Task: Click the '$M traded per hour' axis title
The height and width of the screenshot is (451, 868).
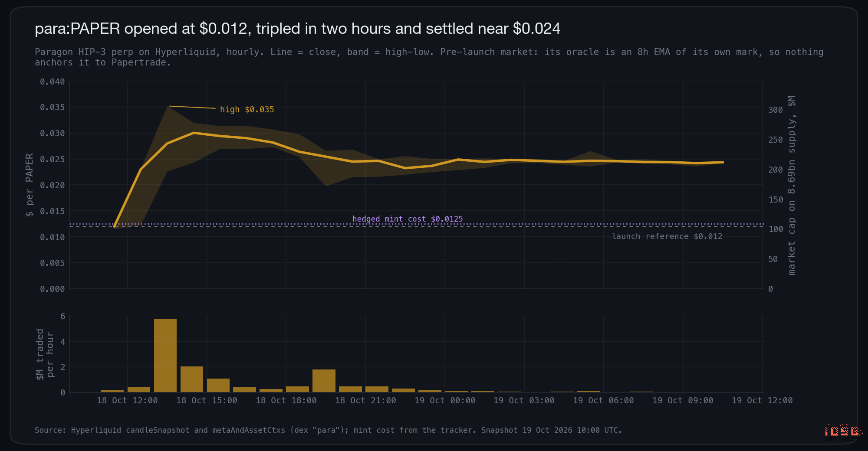Action: click(x=45, y=354)
